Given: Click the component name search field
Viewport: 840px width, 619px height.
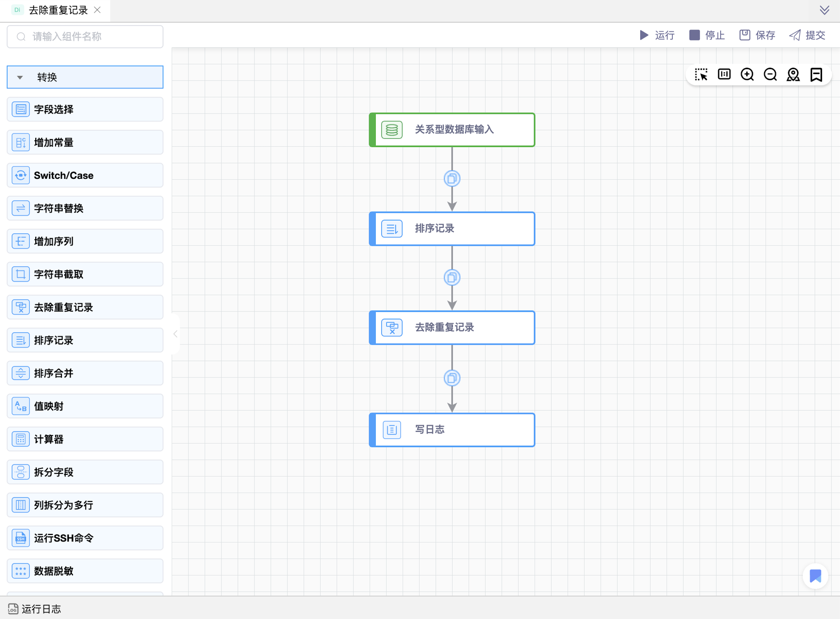Looking at the screenshot, I should (85, 36).
